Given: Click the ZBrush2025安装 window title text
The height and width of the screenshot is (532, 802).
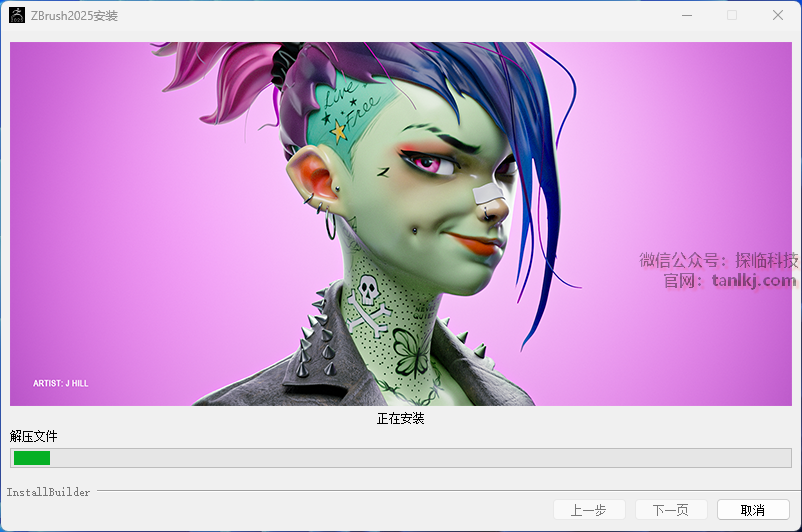Looking at the screenshot, I should [75, 16].
